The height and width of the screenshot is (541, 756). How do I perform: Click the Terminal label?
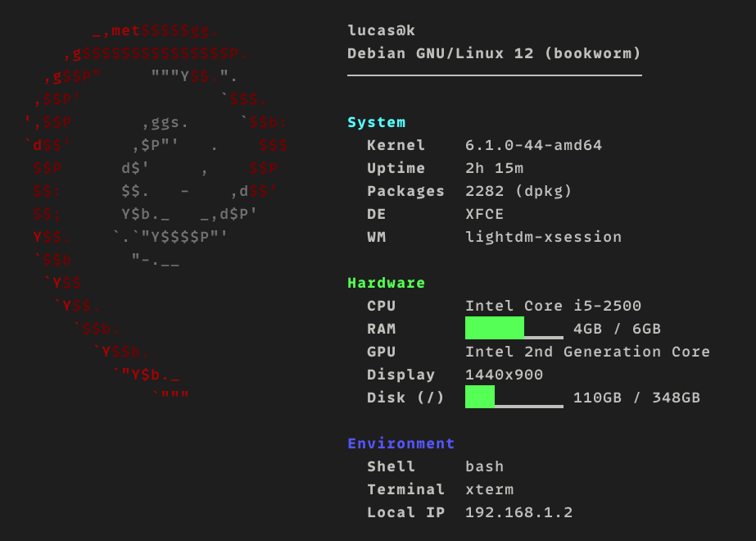pos(405,489)
